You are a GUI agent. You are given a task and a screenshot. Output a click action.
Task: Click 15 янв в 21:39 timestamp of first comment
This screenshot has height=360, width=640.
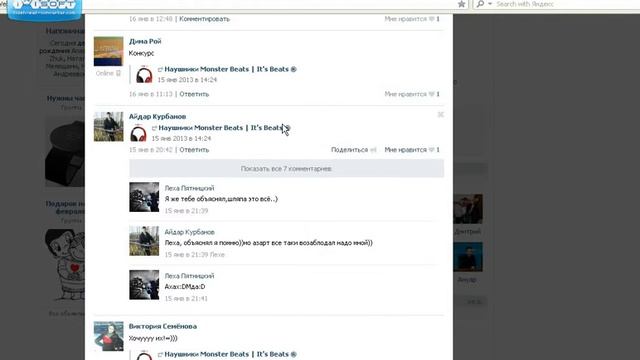point(186,211)
